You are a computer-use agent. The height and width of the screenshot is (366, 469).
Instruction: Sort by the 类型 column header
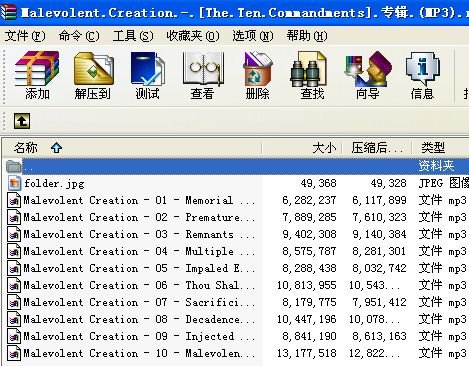click(x=441, y=148)
